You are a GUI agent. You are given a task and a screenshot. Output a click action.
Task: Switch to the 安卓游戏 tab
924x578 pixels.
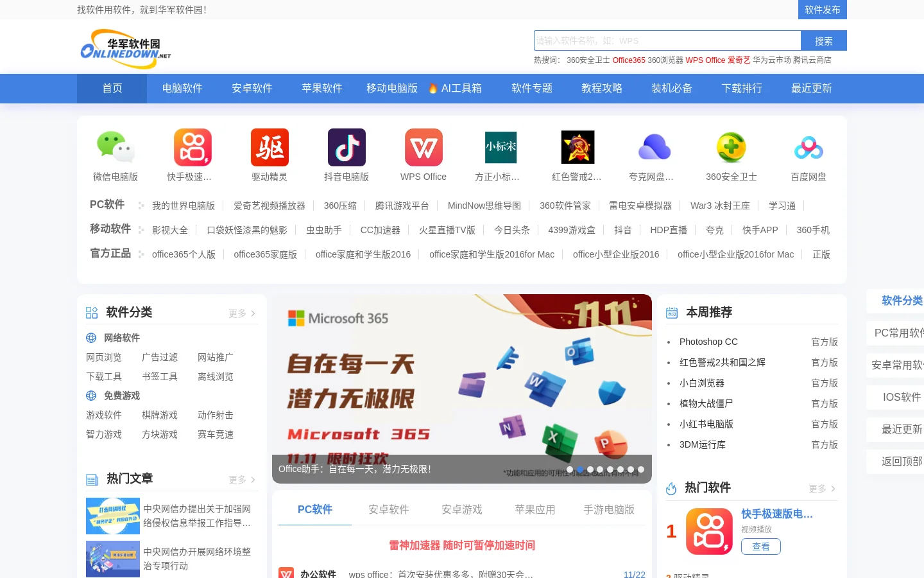(462, 509)
